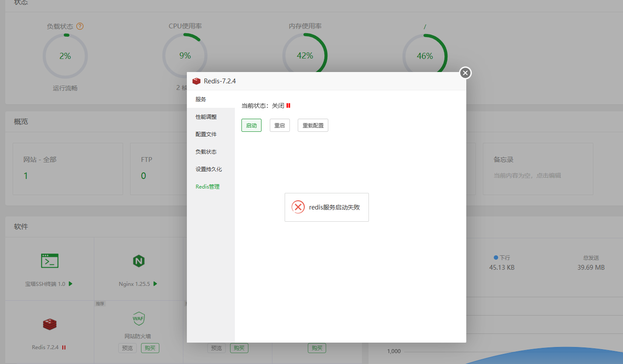The height and width of the screenshot is (364, 623).
Task: Open the 网站 - 全部 overview card
Action: [x=68, y=168]
